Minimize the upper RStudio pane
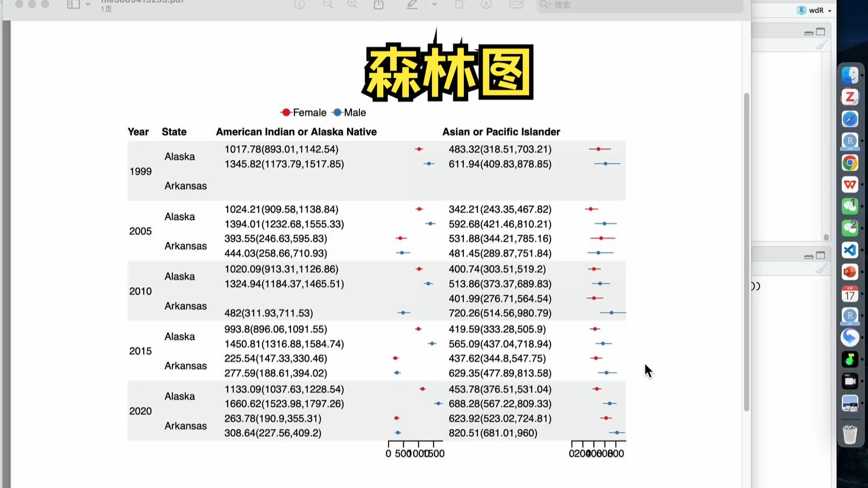Viewport: 868px width, 488px height. click(808, 33)
